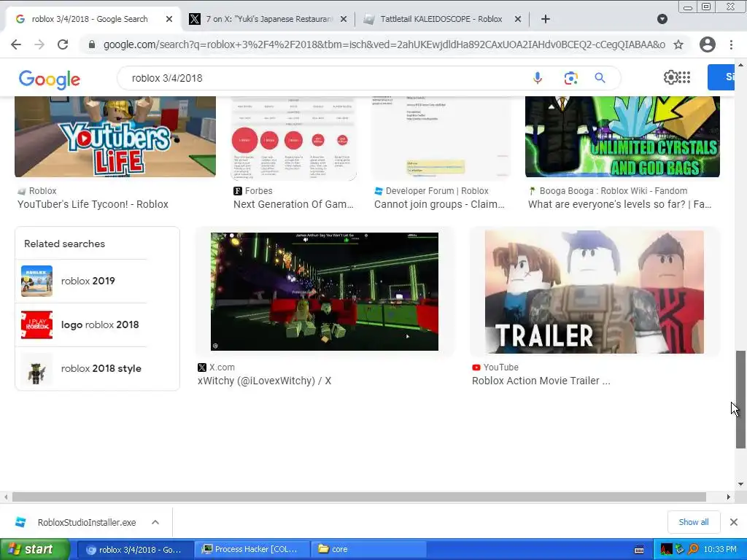Image resolution: width=747 pixels, height=560 pixels.
Task: Select the roblox 3/4/2018 Google Search tab
Action: point(90,19)
